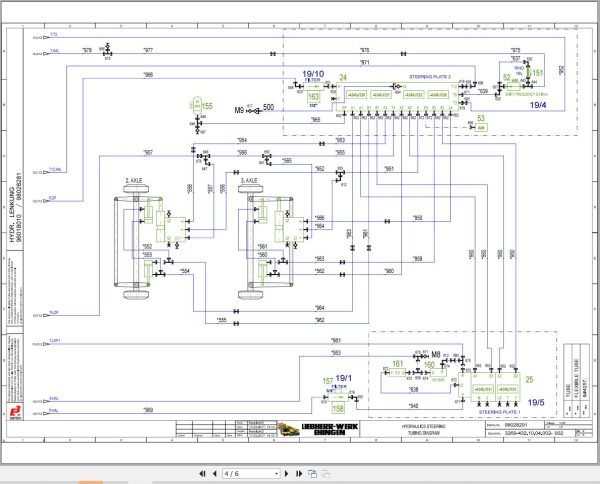Jump to the last page
The image size is (600, 484).
click(x=299, y=474)
